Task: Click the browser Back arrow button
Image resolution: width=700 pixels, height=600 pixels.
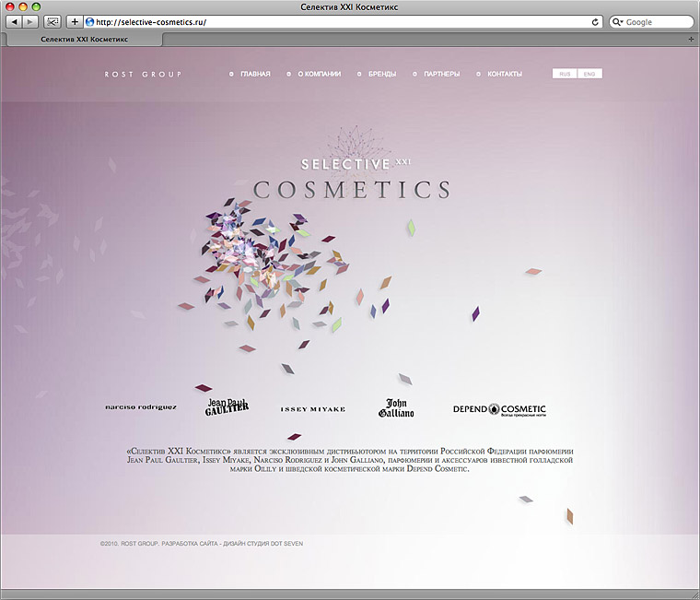Action: pos(15,21)
